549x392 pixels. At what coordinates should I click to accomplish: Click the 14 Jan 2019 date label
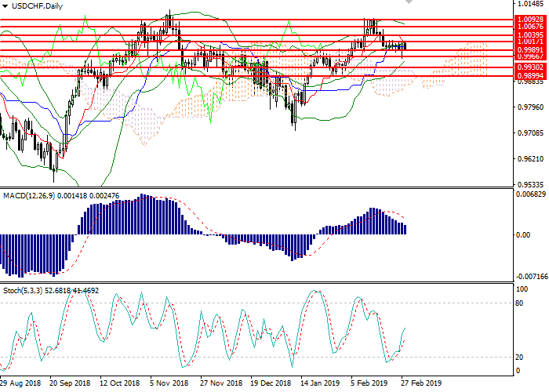point(320,383)
